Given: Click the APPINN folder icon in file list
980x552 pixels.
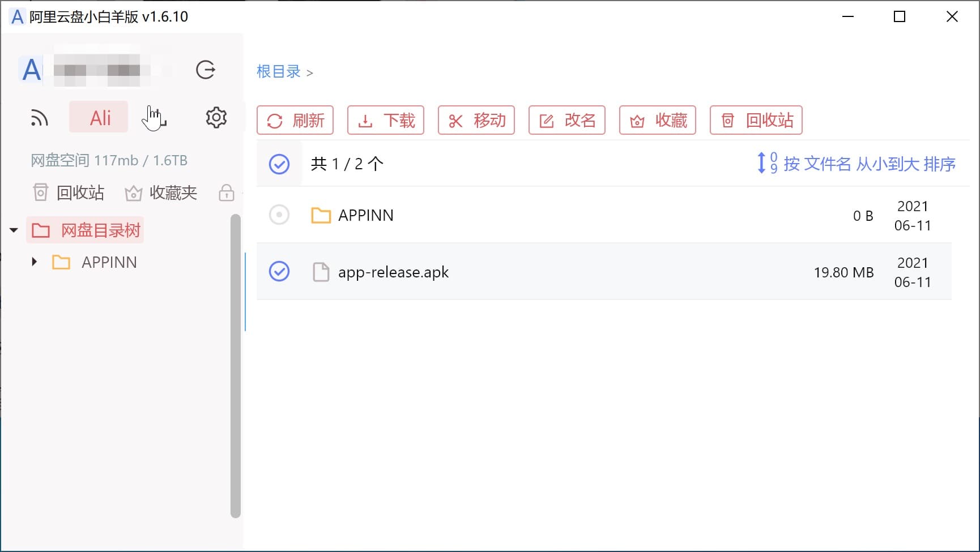Looking at the screenshot, I should (x=321, y=215).
